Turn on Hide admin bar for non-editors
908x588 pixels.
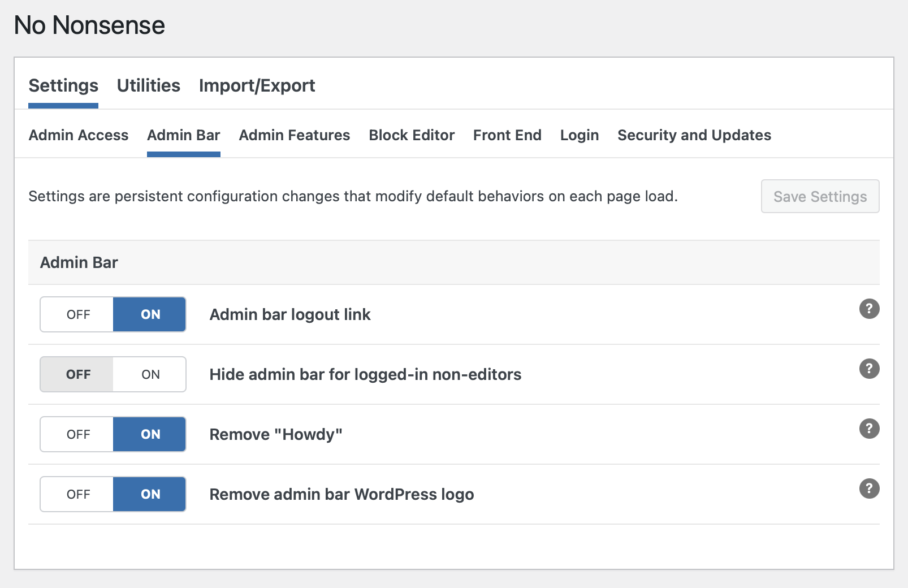coord(150,374)
